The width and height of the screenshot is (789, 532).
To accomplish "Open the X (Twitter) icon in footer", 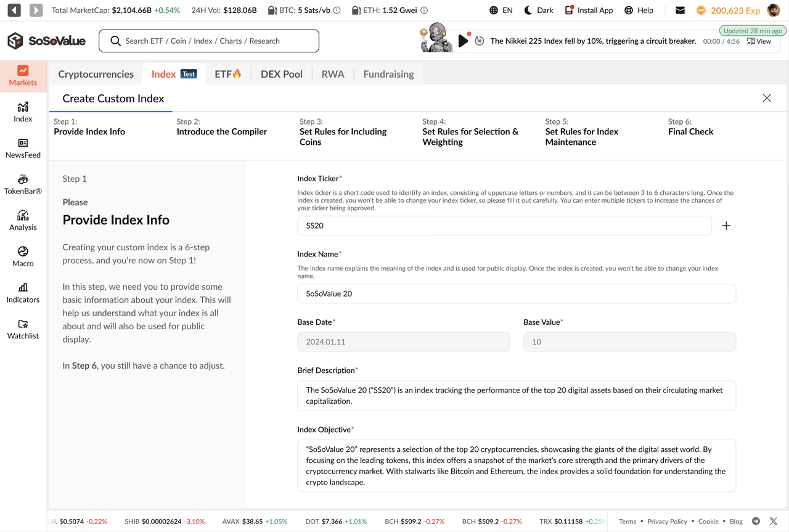I will 774,522.
